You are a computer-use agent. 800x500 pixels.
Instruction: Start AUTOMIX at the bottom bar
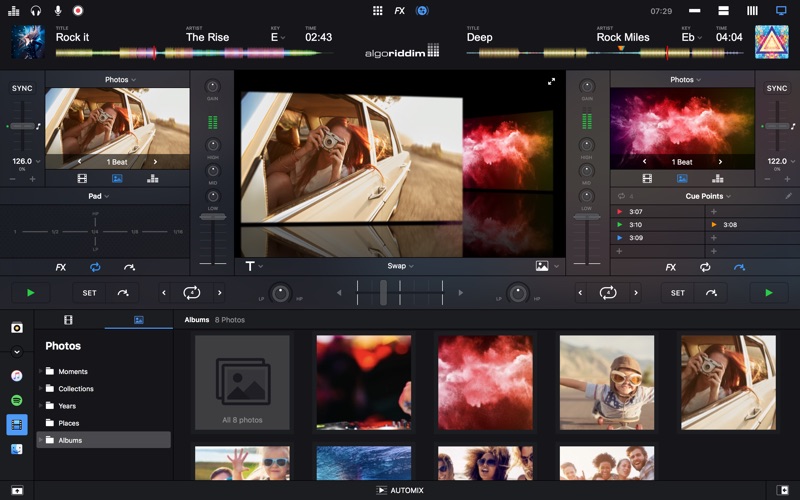[400, 490]
